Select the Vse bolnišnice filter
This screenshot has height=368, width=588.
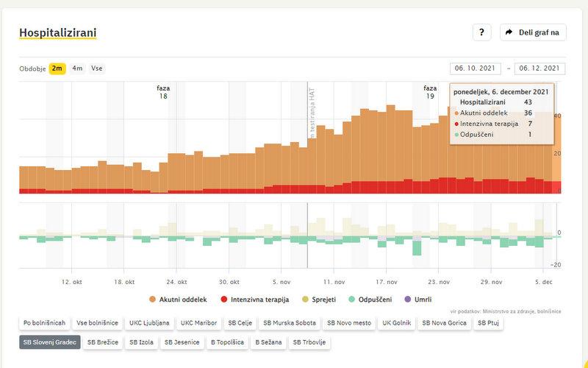(98, 323)
